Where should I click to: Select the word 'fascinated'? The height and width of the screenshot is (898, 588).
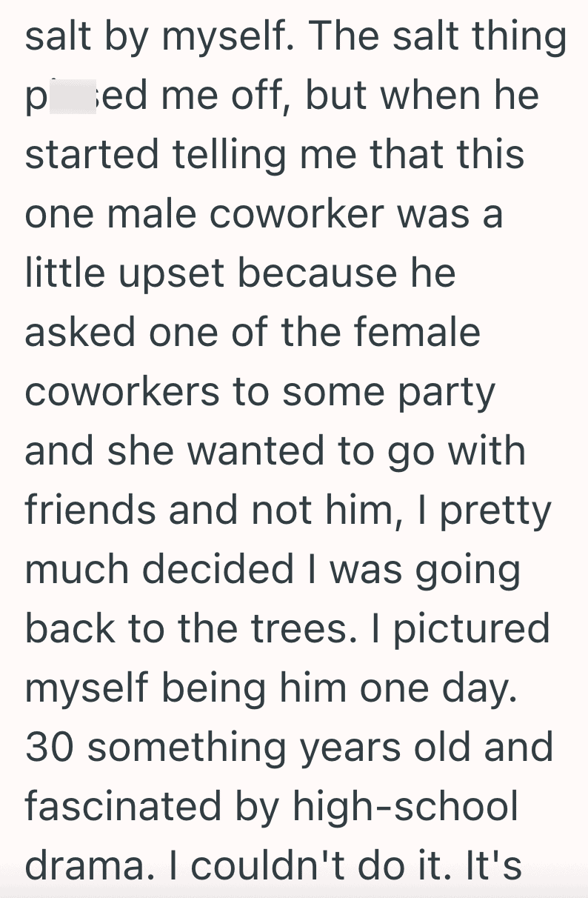point(124,807)
